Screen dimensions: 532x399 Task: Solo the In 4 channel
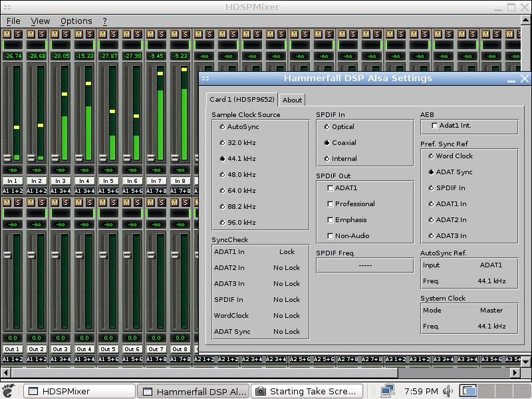[x=90, y=34]
